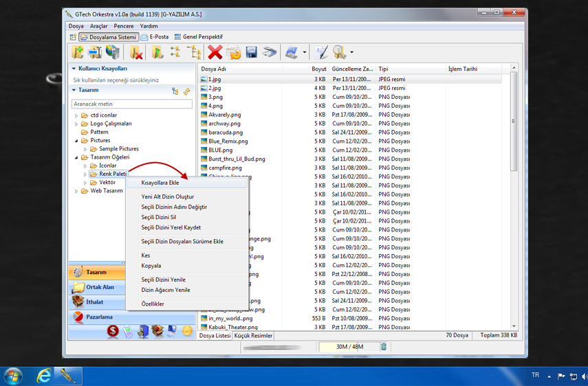Click the red dollar sign icon
The height and width of the screenshot is (386, 588).
[x=113, y=331]
